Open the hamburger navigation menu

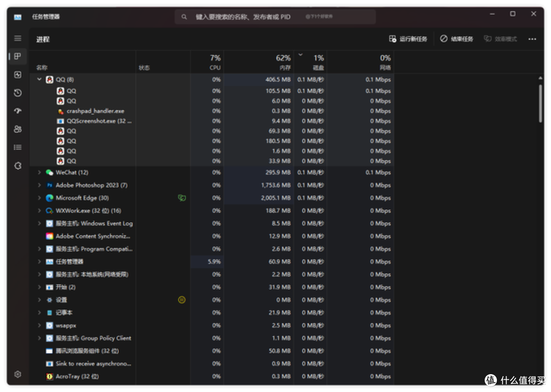coord(18,38)
